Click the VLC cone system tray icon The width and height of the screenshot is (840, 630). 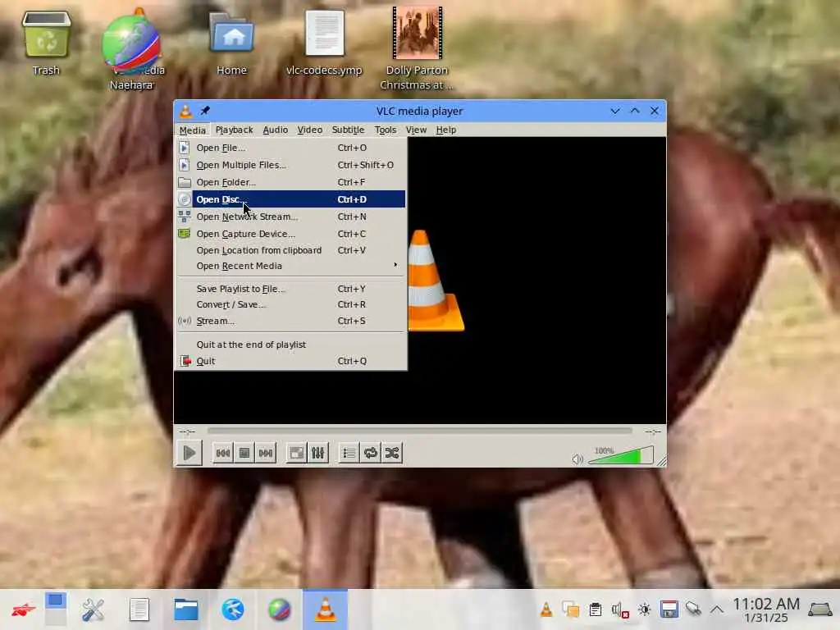tap(546, 609)
